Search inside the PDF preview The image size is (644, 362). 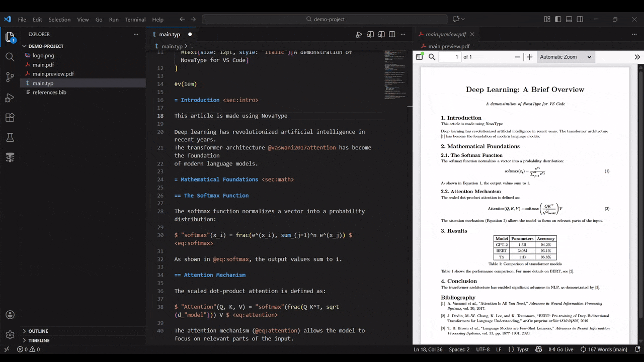tap(432, 57)
